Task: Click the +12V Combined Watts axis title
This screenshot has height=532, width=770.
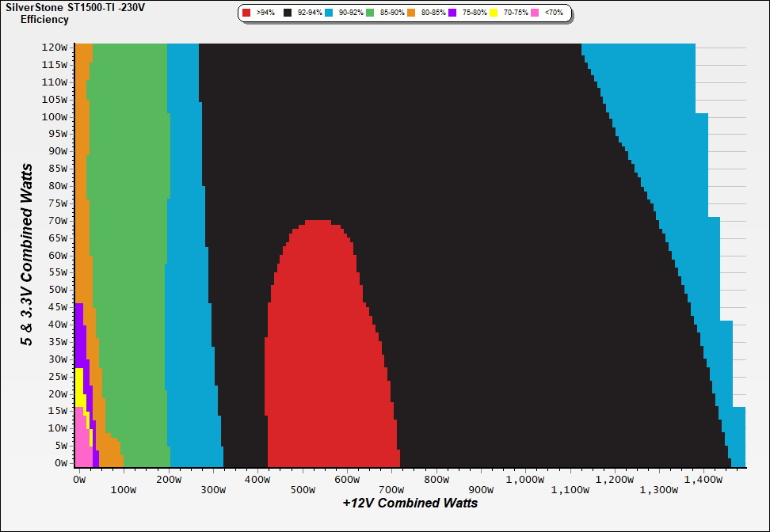Action: 410,503
